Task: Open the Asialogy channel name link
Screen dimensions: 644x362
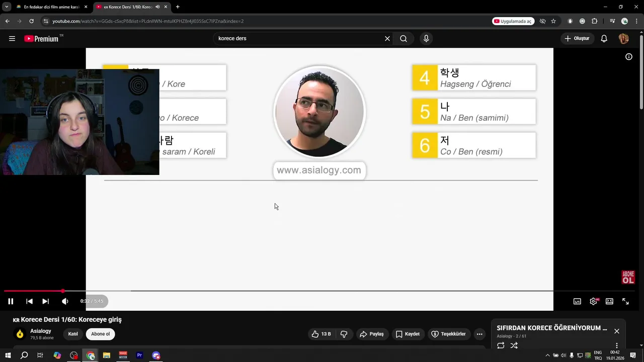Action: [x=41, y=331]
